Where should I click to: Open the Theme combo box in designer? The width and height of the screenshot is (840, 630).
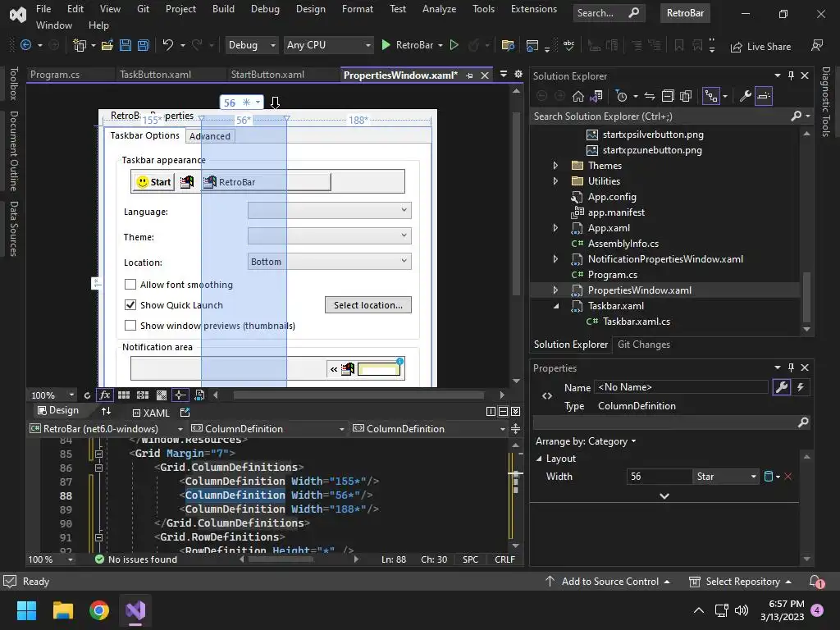point(330,235)
